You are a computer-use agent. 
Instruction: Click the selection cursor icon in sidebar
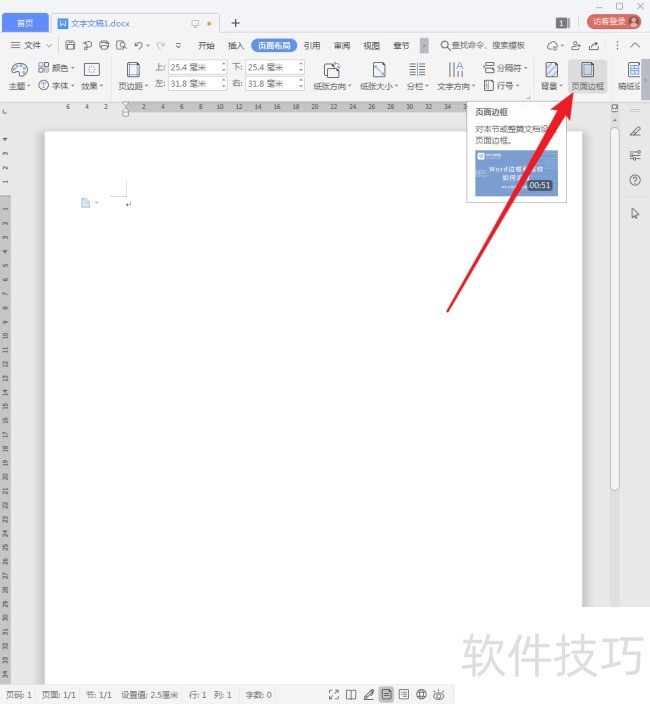635,213
